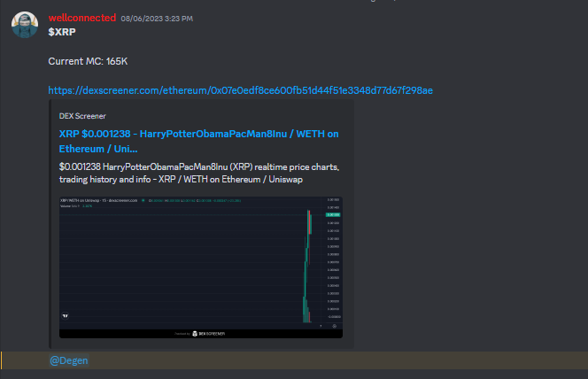The width and height of the screenshot is (588, 379).
Task: Click the DEX Screener logo below chart
Action: 208,334
